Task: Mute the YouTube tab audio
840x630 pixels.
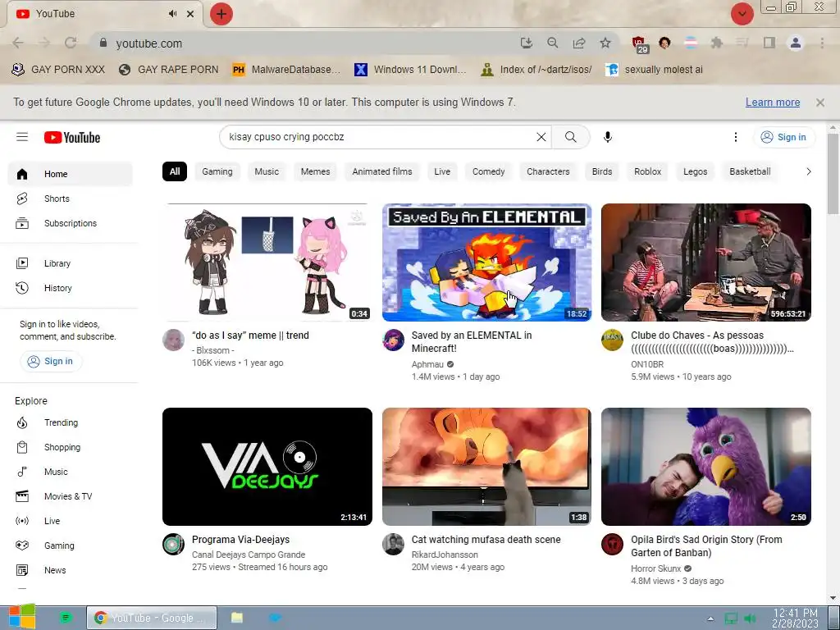Action: pos(172,14)
